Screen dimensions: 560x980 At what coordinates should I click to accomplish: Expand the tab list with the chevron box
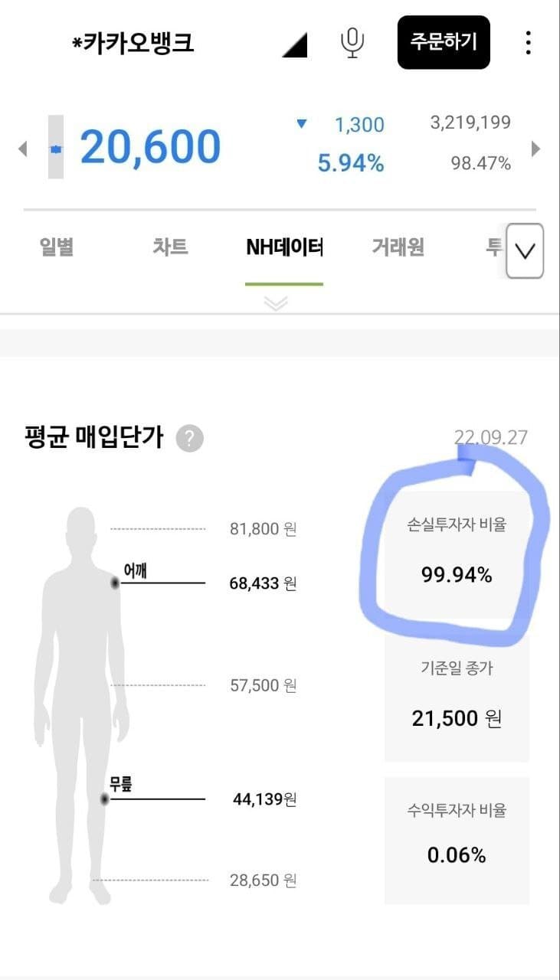pyautogui.click(x=525, y=251)
